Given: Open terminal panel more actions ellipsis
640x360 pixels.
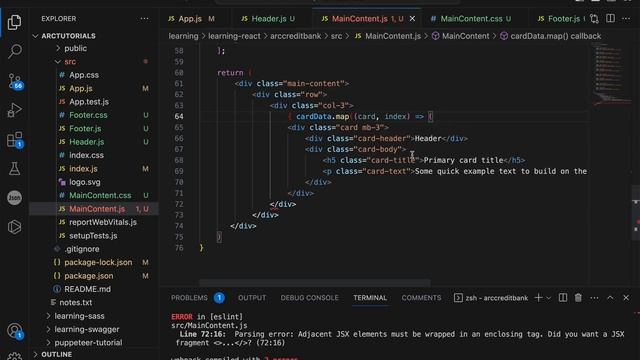Looking at the screenshot, I should coord(594,298).
